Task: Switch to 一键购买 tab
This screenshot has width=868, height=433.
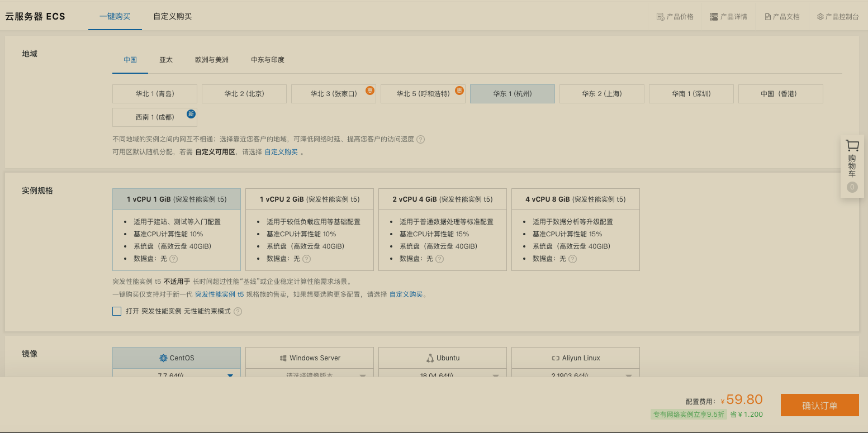Action: tap(115, 16)
